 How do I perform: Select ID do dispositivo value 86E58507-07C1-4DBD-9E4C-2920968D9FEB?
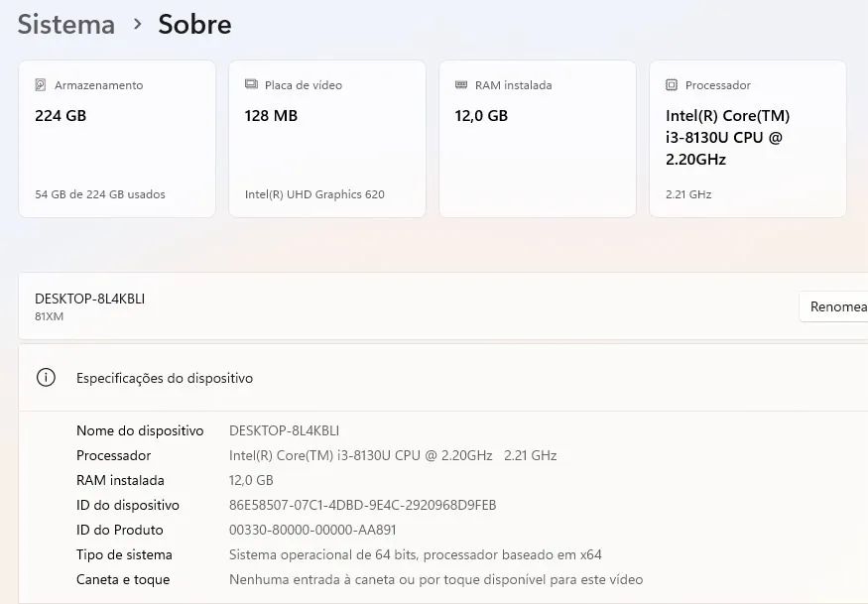363,505
